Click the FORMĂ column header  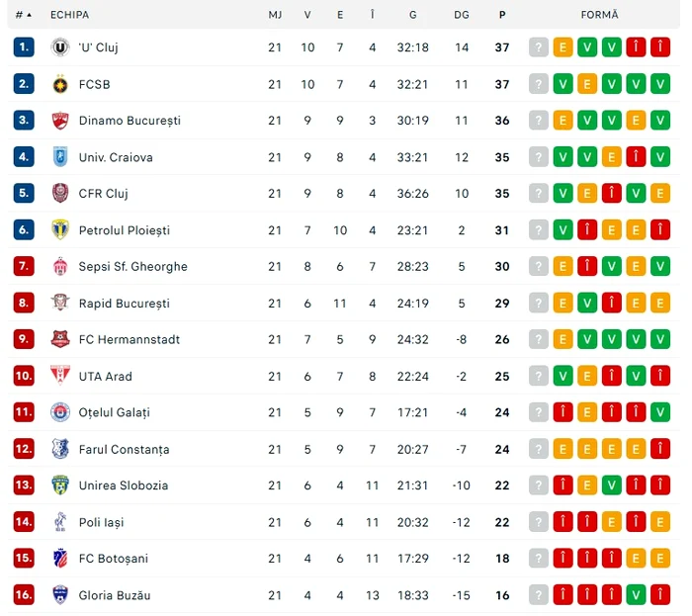[599, 15]
